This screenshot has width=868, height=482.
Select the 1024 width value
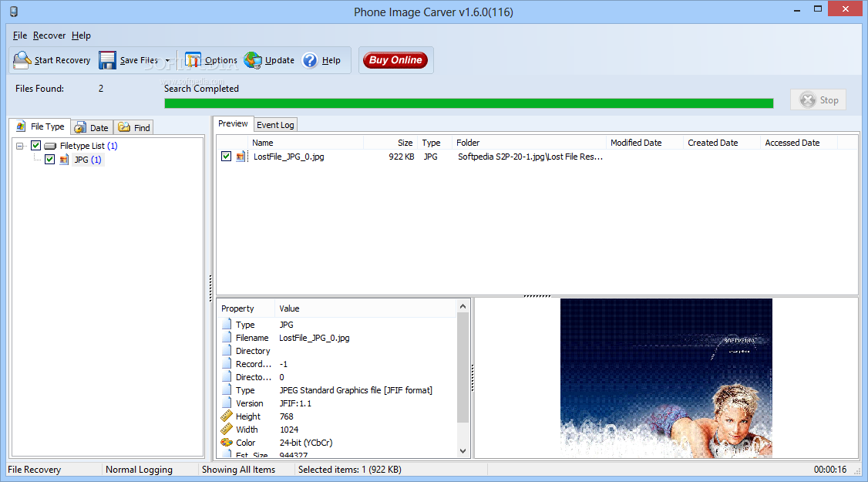point(289,430)
